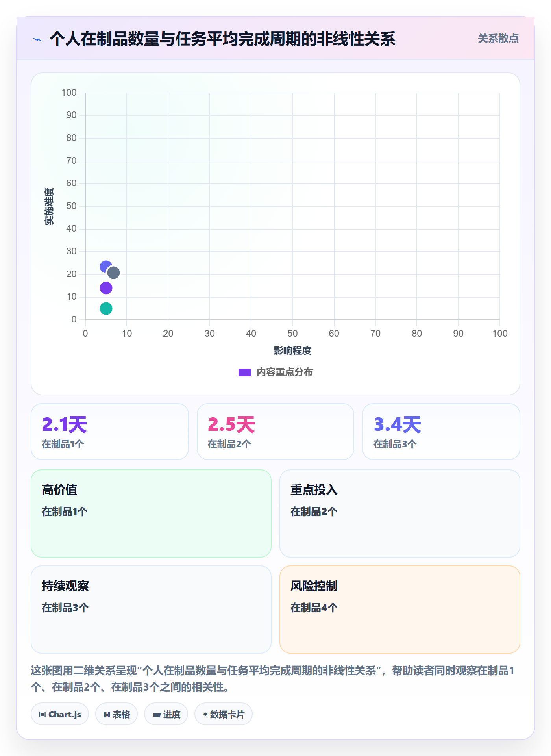Click the 进度 tag chip
The image size is (551, 756).
tap(166, 714)
